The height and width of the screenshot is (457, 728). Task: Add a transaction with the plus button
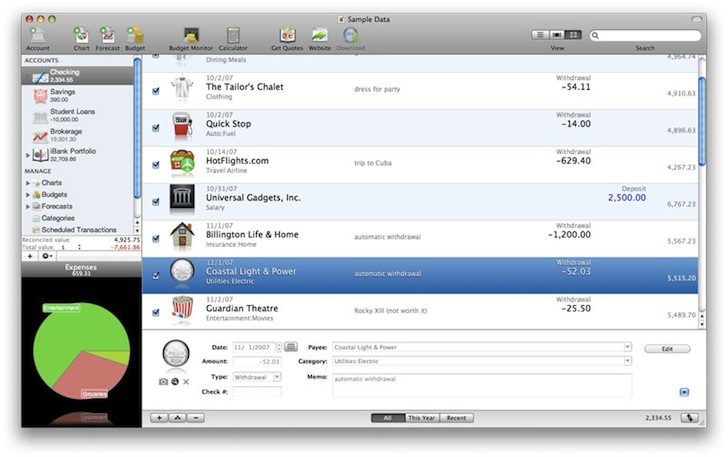tap(159, 418)
